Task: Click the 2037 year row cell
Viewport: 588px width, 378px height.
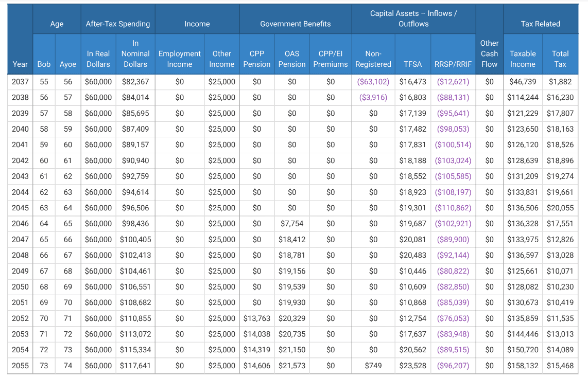Action: (x=20, y=82)
